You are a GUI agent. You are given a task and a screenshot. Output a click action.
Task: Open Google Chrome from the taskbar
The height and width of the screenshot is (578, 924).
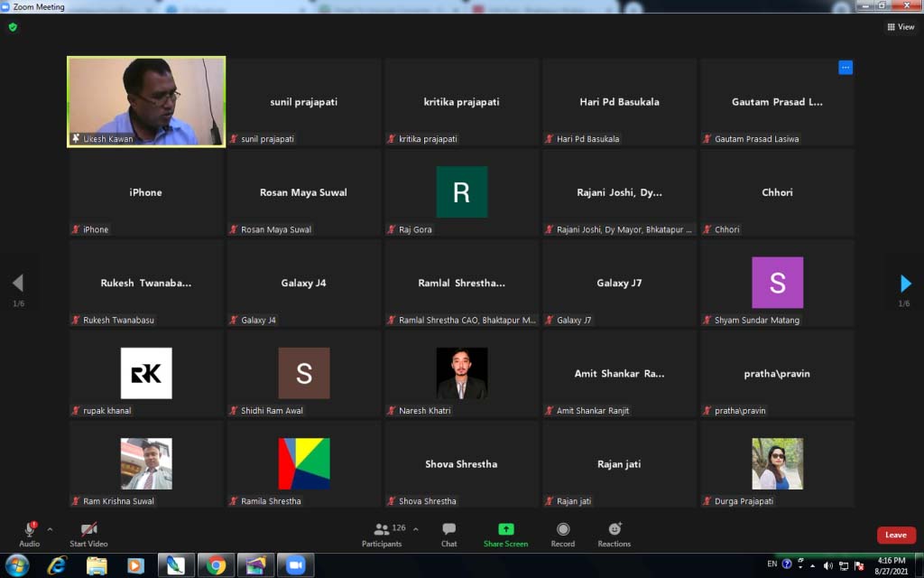[x=216, y=565]
